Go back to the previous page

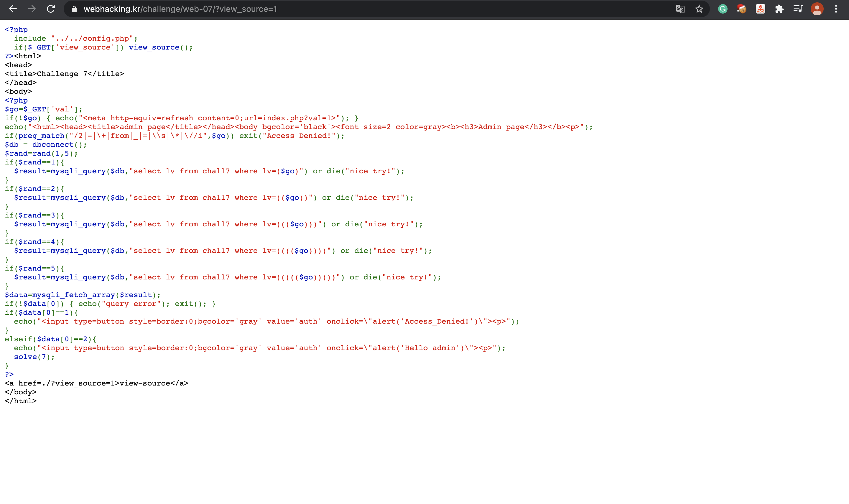click(13, 9)
